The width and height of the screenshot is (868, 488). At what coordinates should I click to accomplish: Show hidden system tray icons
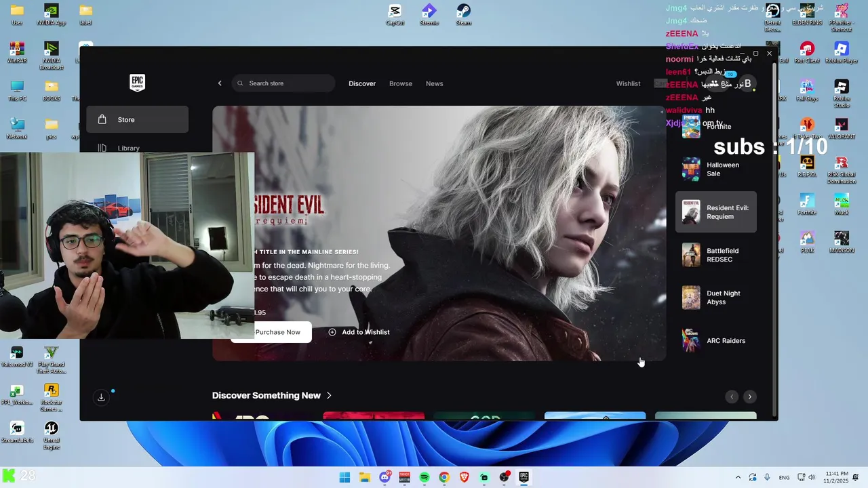738,477
